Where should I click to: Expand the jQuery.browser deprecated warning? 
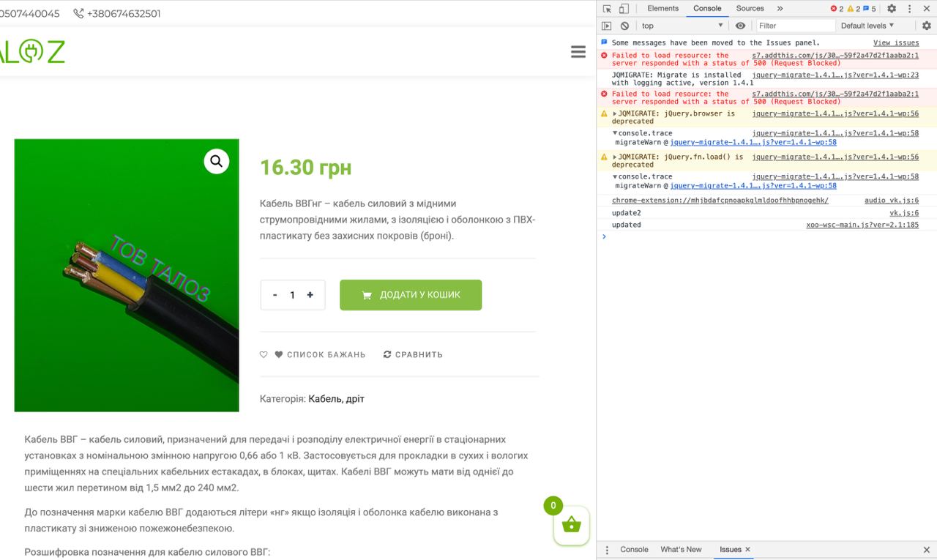tap(615, 113)
